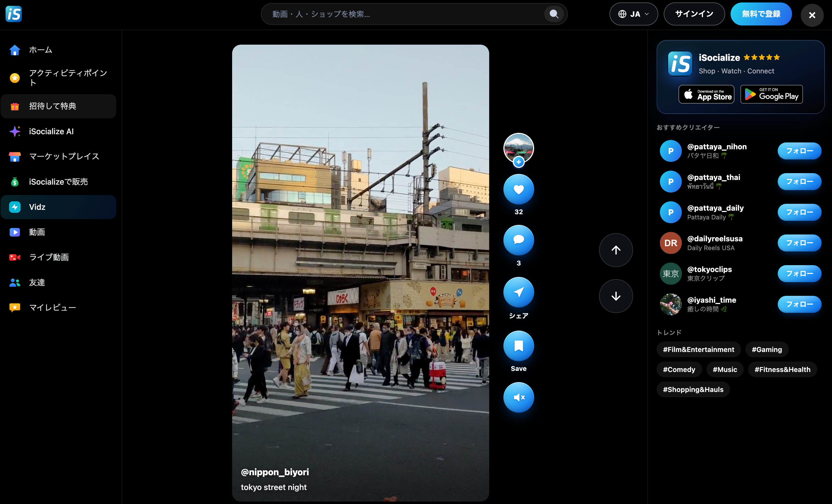This screenshot has height=504, width=832.
Task: Open 招待して特典 gift item
Action: click(x=58, y=106)
